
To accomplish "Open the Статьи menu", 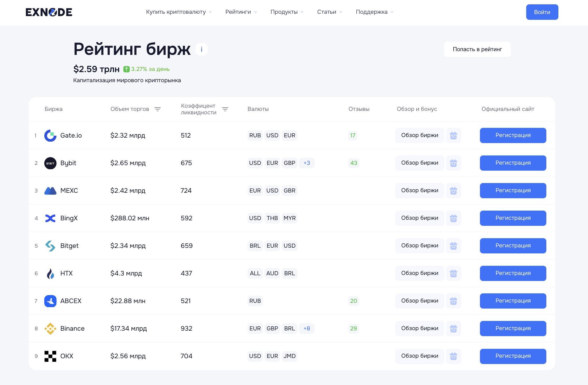I will point(329,12).
